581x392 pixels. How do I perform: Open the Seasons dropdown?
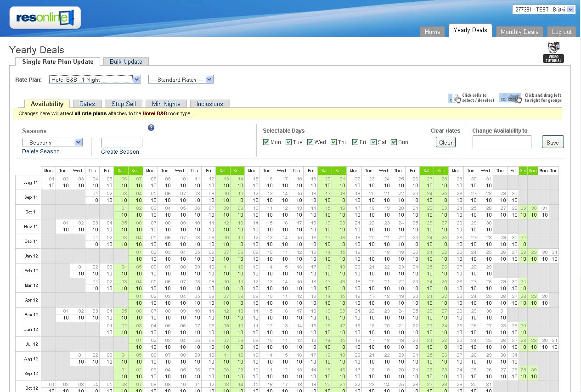(x=52, y=142)
